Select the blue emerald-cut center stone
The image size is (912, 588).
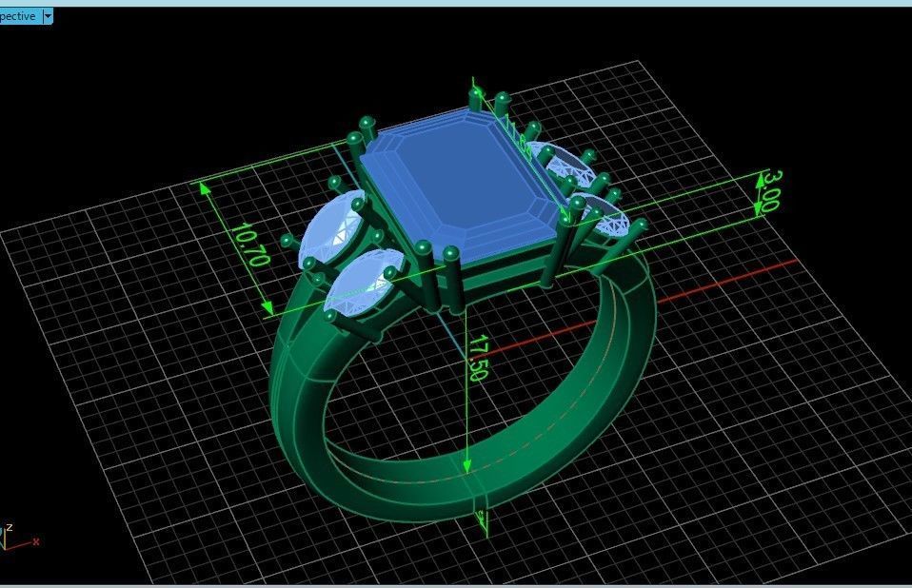(x=465, y=186)
